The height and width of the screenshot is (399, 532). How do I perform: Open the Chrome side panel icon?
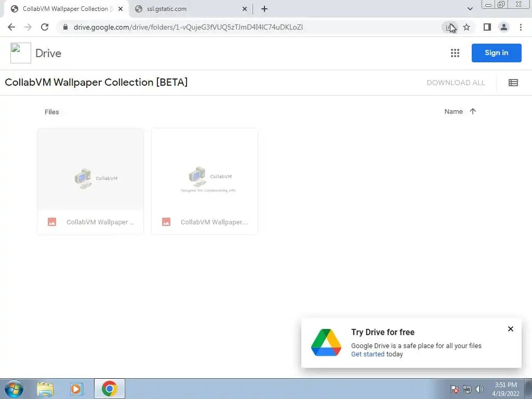(x=487, y=27)
